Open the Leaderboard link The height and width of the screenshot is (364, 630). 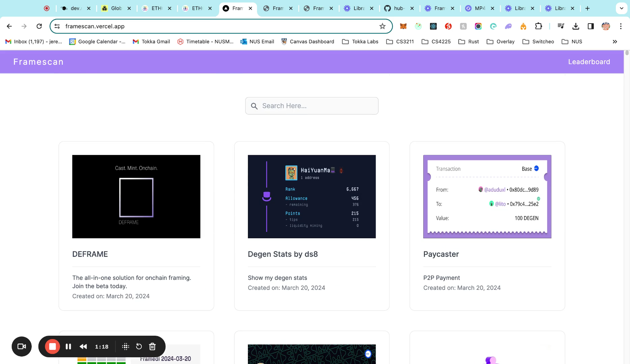(x=589, y=62)
